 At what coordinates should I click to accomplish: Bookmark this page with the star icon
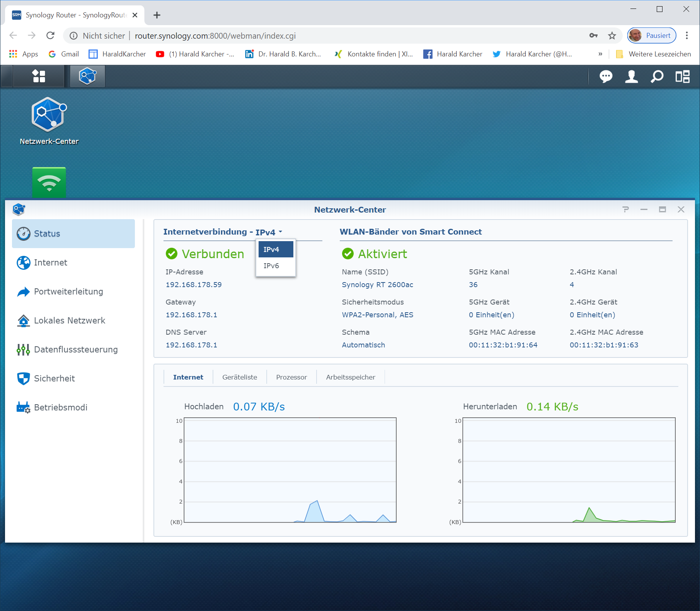(x=612, y=36)
